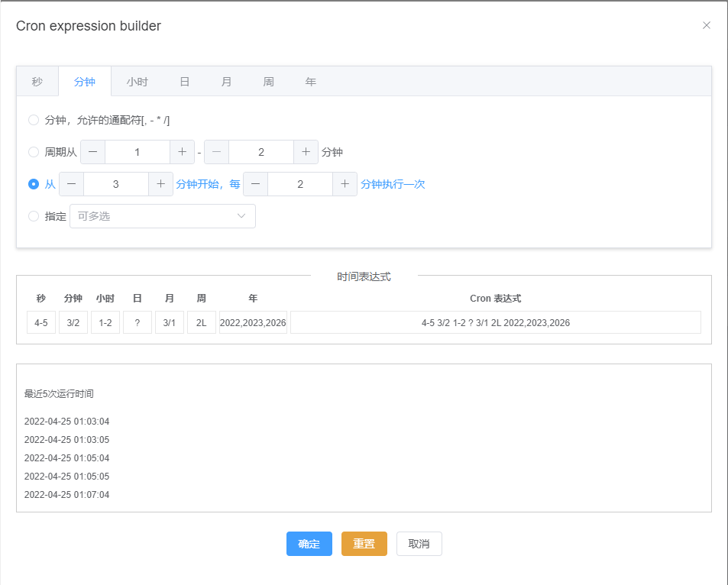The height and width of the screenshot is (585, 728).
Task: Switch to the 秒 tab
Action: point(37,82)
